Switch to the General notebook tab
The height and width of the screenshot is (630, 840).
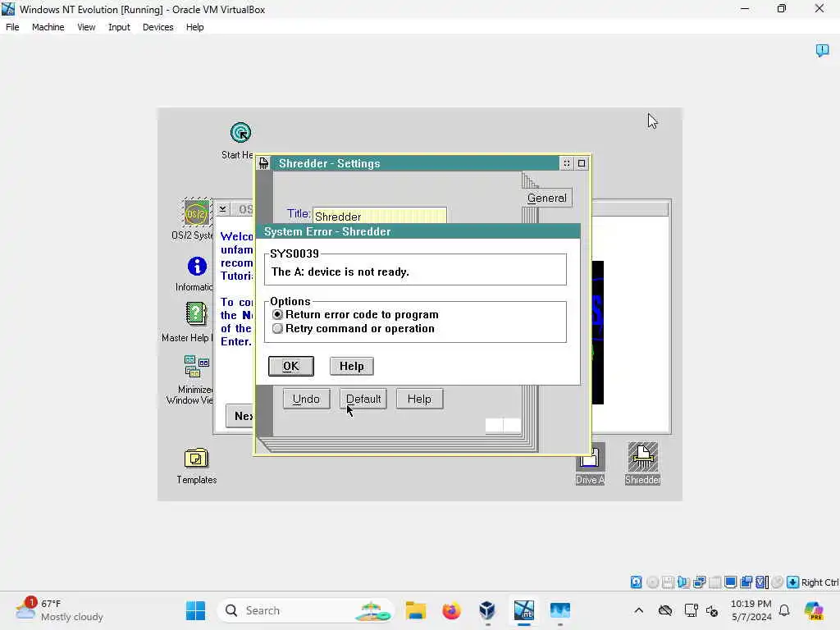tap(547, 198)
